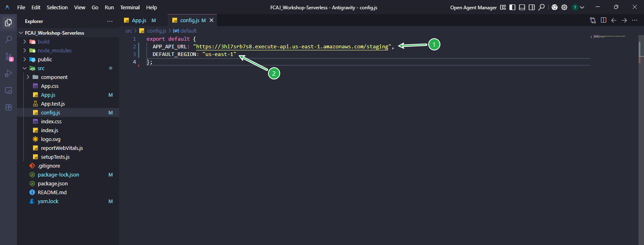Open the Run menu
The height and width of the screenshot is (245, 644).
click(109, 7)
